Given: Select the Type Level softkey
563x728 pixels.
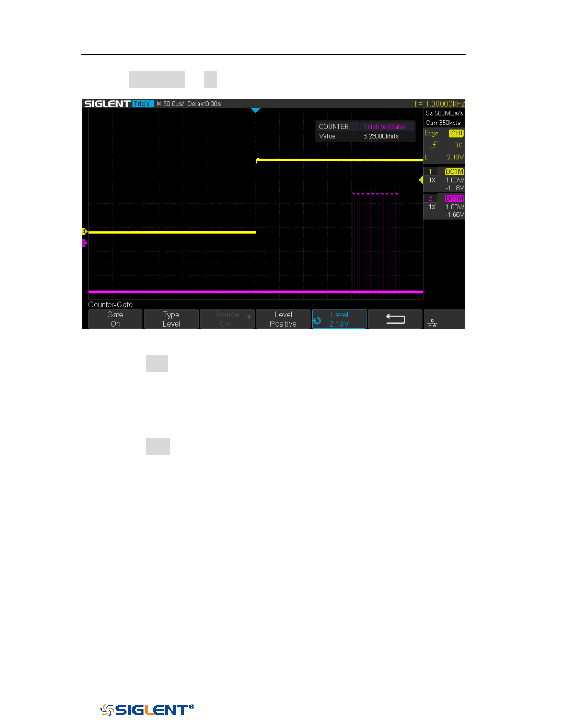Looking at the screenshot, I should click(x=171, y=319).
